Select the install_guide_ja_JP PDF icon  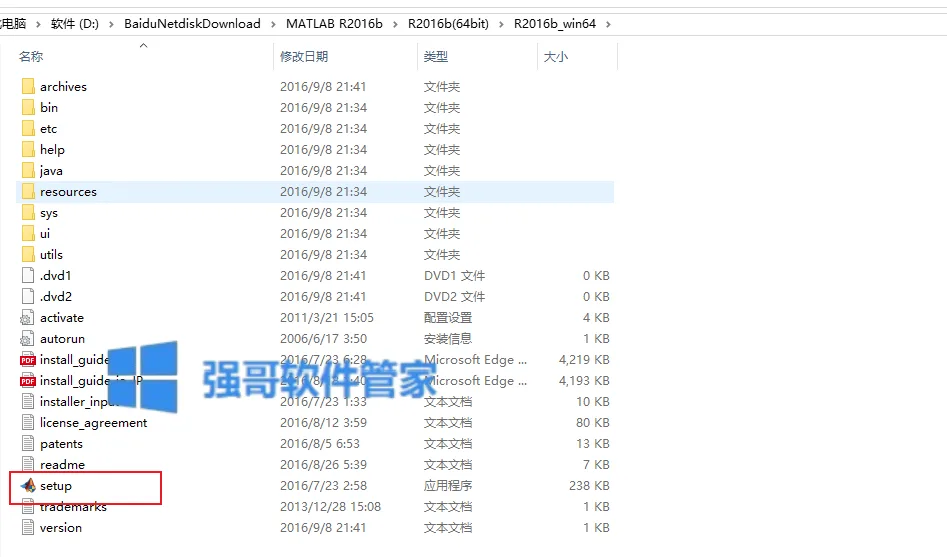(x=28, y=381)
